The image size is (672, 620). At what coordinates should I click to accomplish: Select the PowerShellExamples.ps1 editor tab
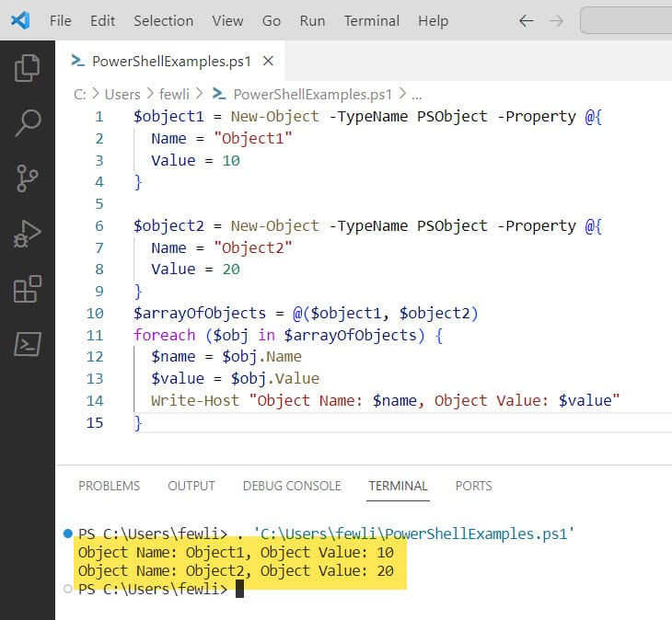(170, 61)
